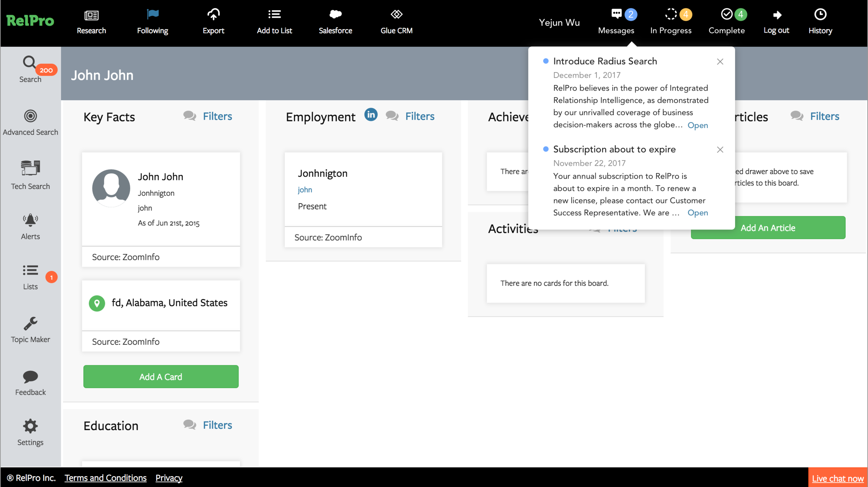Click the John John page heading
The width and height of the screenshot is (868, 487).
pos(102,75)
